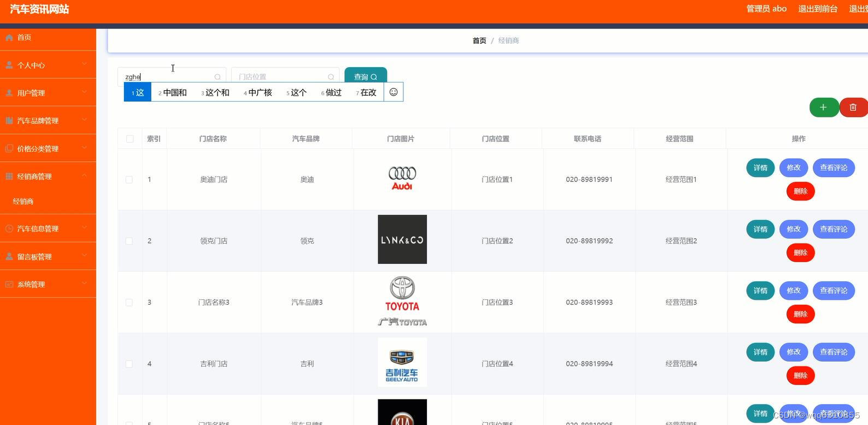Open the Geely Auto logo image
The width and height of the screenshot is (868, 425).
tap(402, 362)
